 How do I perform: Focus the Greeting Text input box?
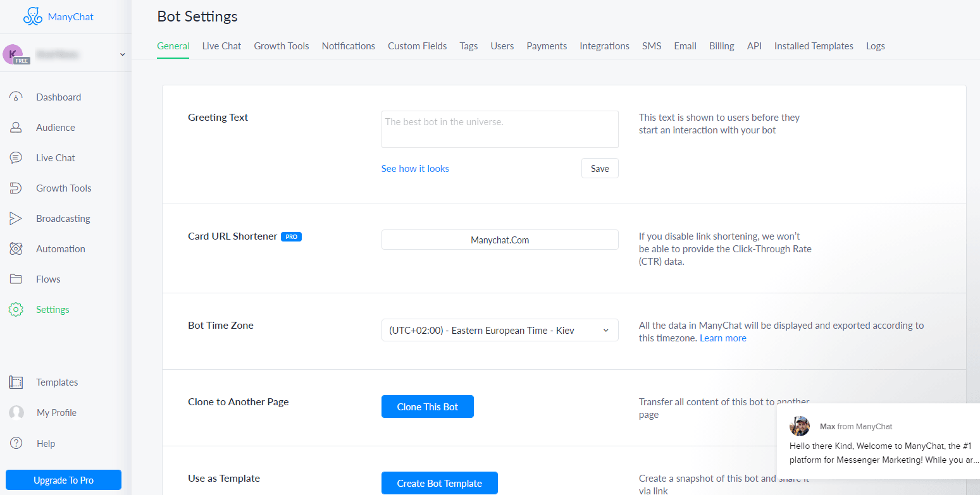tap(500, 129)
